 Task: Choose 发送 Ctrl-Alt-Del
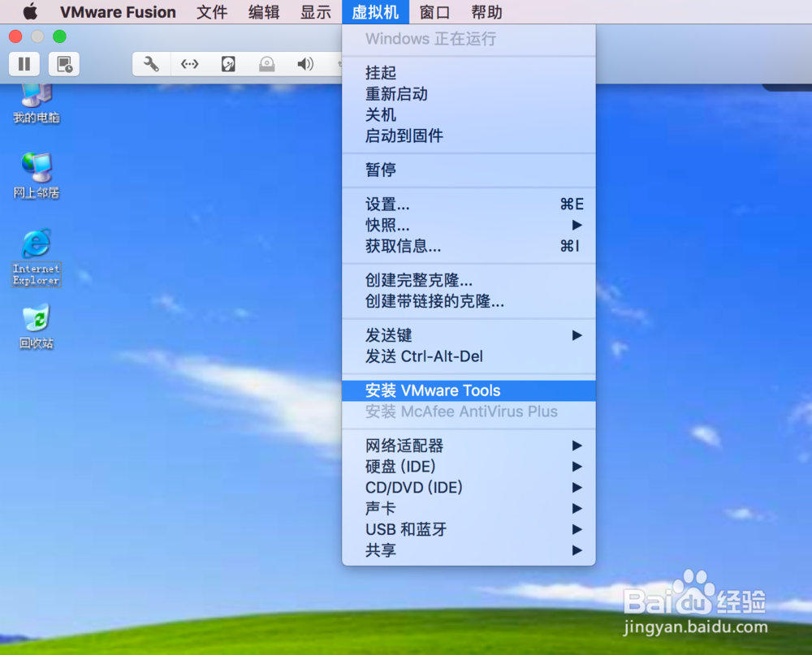431,356
